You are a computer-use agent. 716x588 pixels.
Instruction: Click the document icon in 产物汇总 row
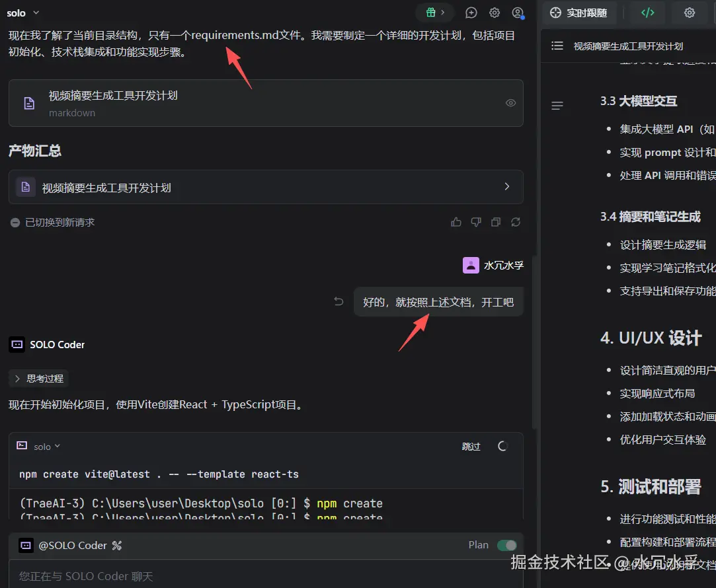pos(26,187)
